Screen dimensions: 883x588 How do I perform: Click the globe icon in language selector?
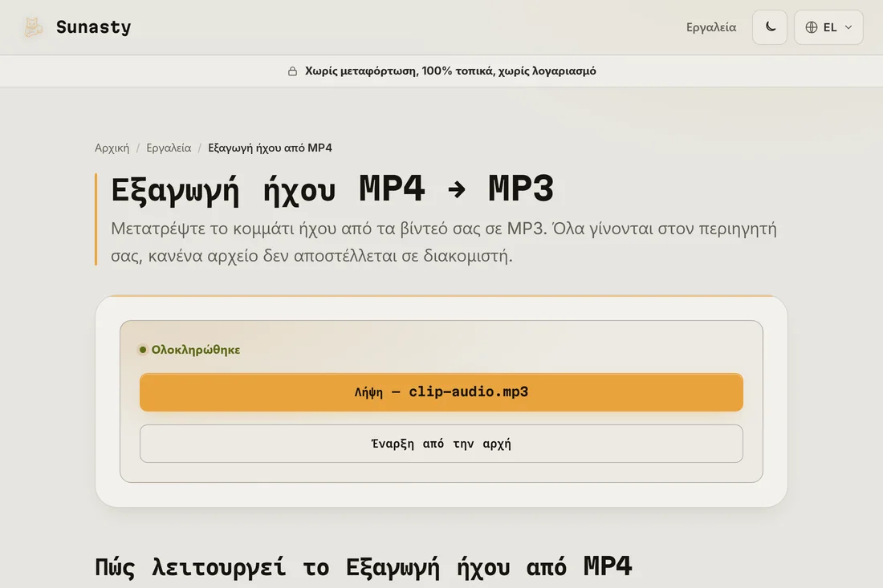[x=811, y=27]
